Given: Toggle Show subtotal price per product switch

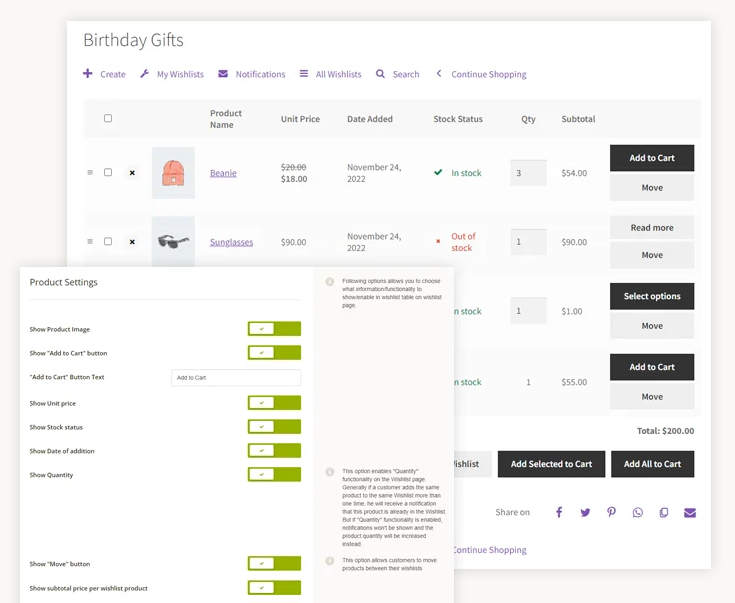Looking at the screenshot, I should 274,588.
